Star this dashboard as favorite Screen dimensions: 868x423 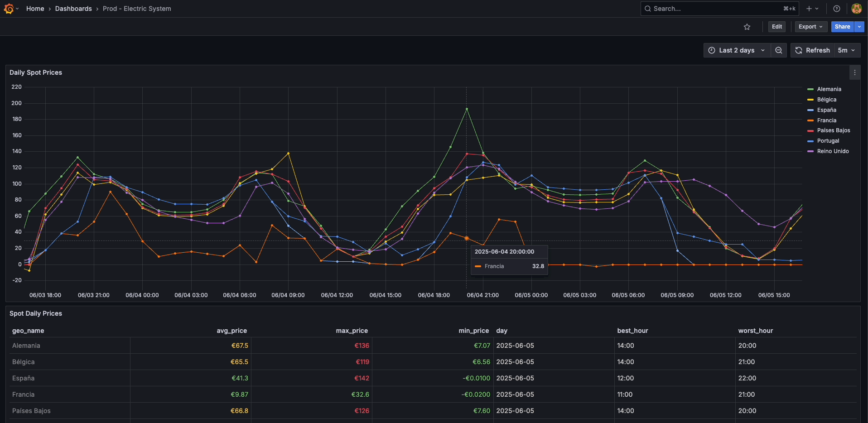(747, 27)
